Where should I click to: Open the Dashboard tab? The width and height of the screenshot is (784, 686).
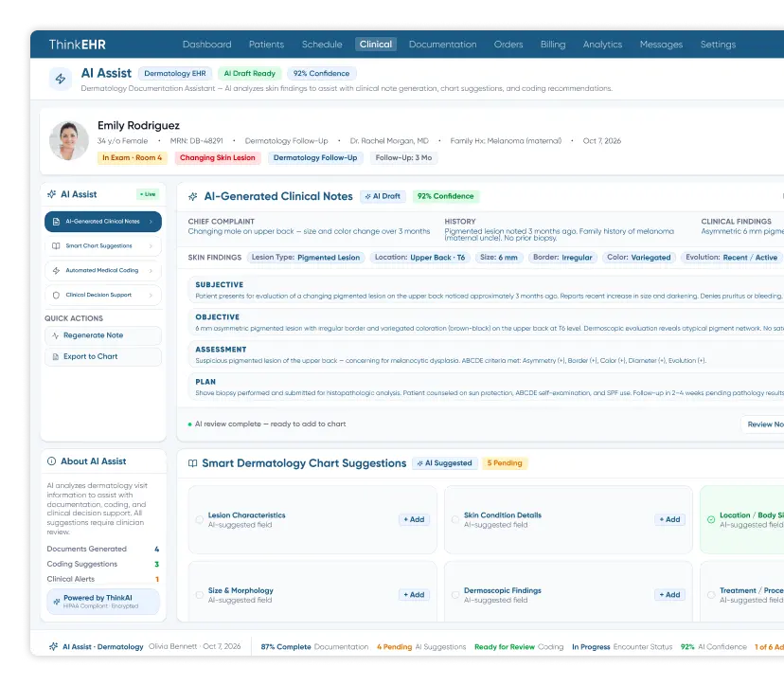click(x=207, y=44)
